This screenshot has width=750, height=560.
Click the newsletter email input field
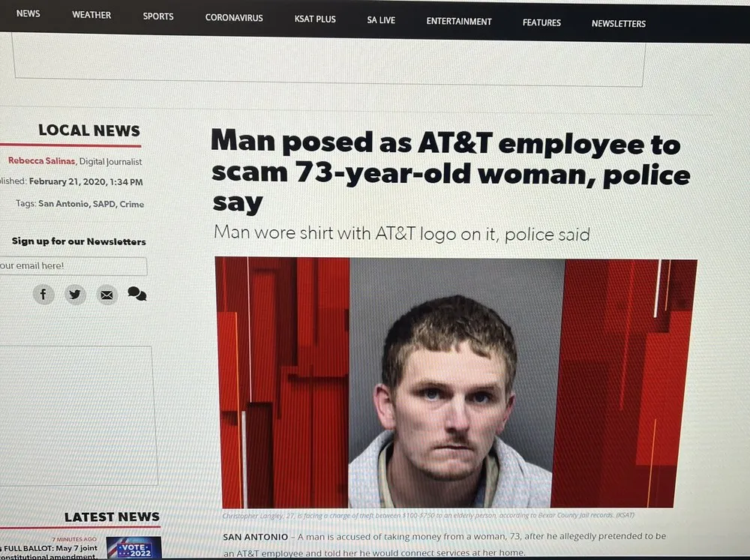click(x=73, y=266)
